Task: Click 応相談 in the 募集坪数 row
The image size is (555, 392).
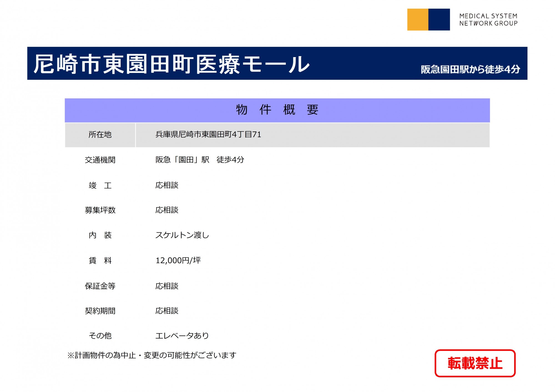Action: pyautogui.click(x=167, y=210)
